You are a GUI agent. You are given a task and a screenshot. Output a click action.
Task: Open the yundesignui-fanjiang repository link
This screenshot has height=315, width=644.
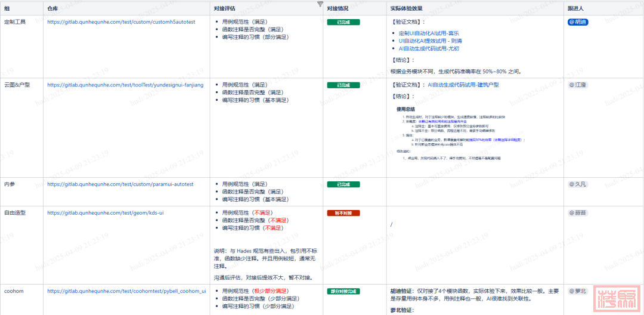click(125, 85)
